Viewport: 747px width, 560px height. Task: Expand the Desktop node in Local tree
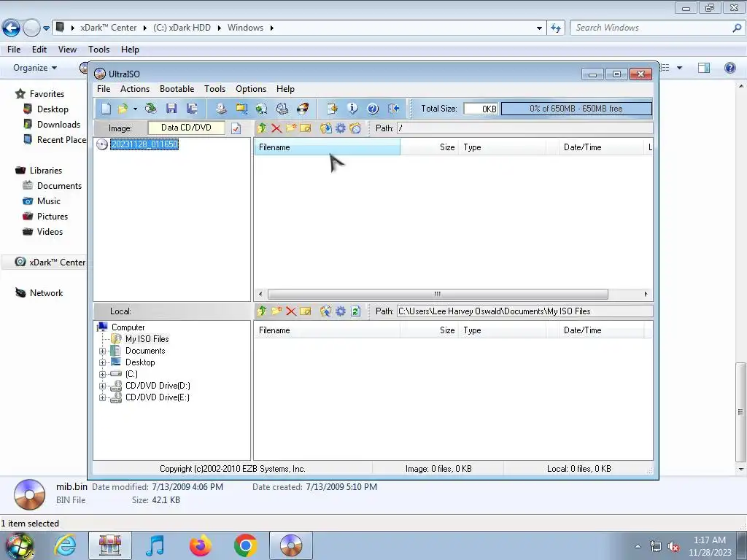coord(102,362)
